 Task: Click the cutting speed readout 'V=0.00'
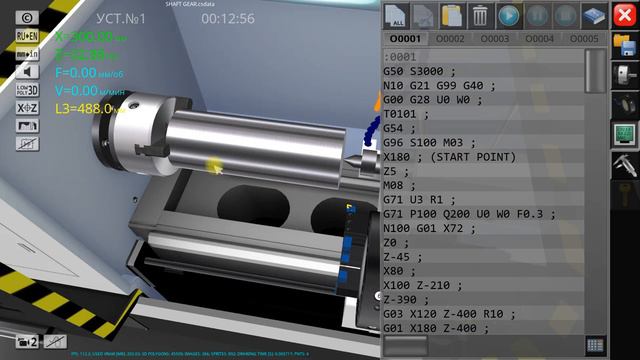point(90,91)
